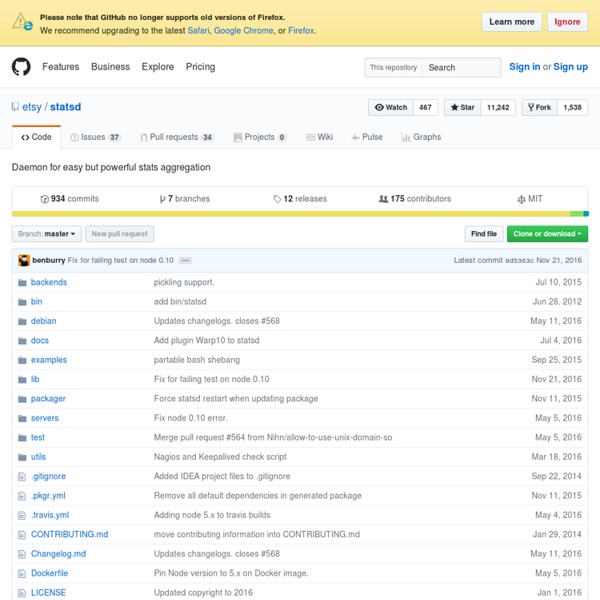
Task: Click the utils folder icon
Action: pos(22,457)
